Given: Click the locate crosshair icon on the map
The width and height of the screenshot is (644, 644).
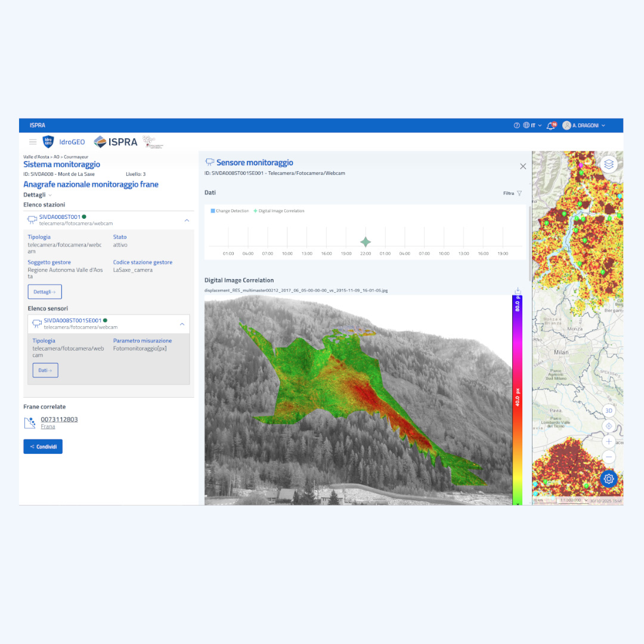Looking at the screenshot, I should 608,426.
